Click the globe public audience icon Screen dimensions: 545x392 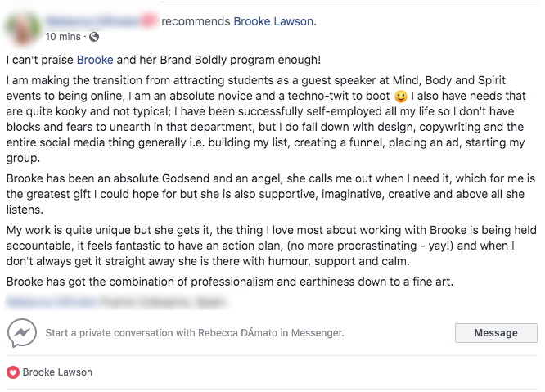pyautogui.click(x=93, y=37)
